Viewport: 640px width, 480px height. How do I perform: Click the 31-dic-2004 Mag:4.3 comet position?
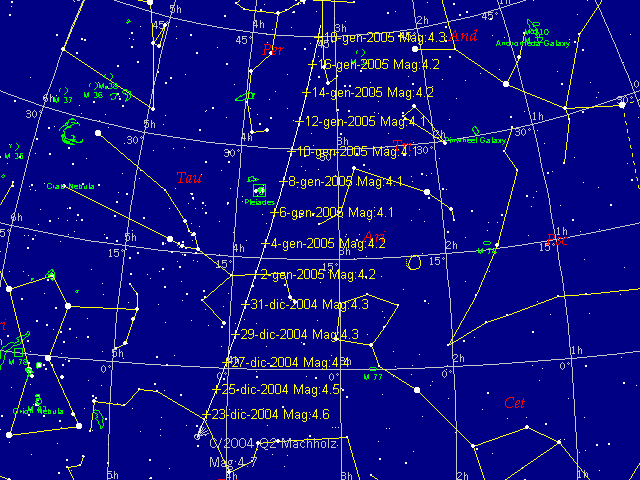[x=246, y=304]
